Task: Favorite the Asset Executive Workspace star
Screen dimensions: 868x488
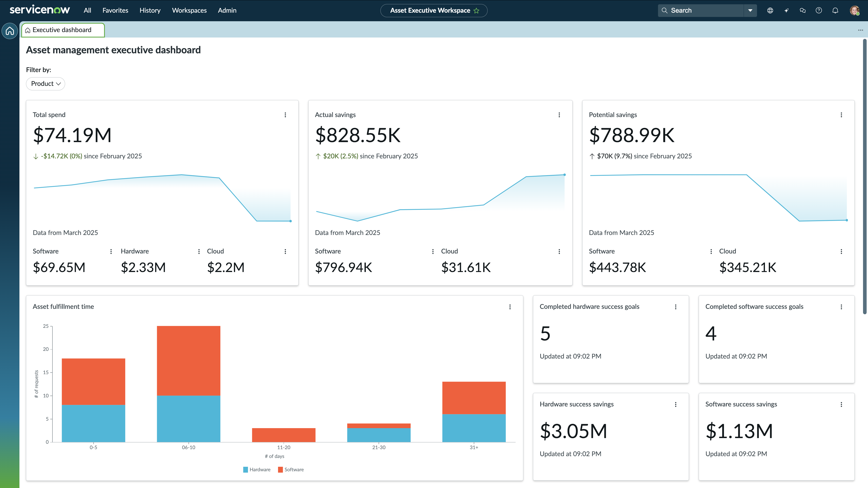Action: click(476, 11)
